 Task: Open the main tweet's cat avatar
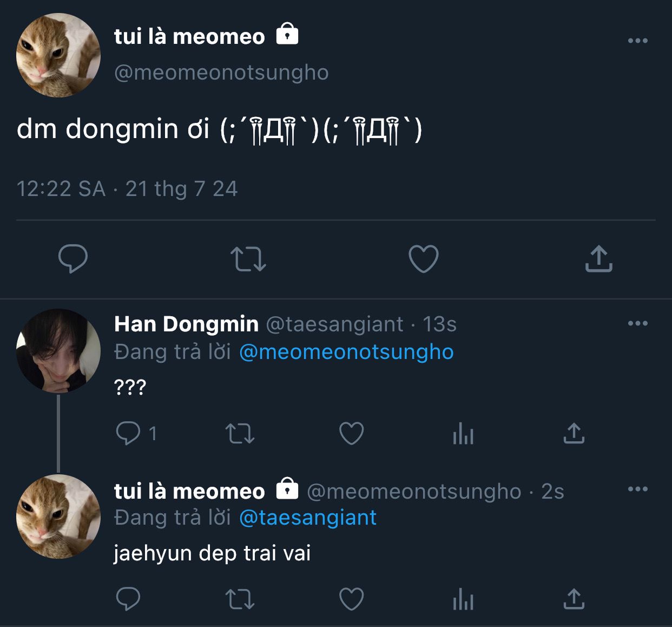tap(58, 55)
